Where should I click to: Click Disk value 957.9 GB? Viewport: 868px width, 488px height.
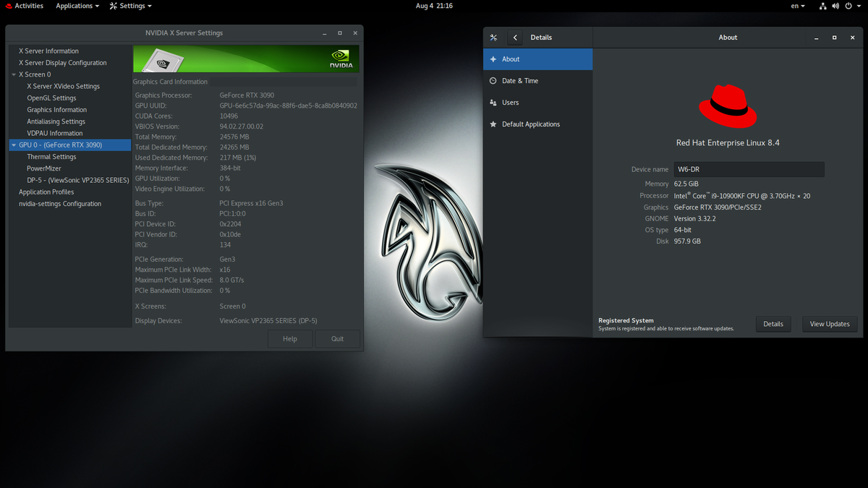point(687,241)
